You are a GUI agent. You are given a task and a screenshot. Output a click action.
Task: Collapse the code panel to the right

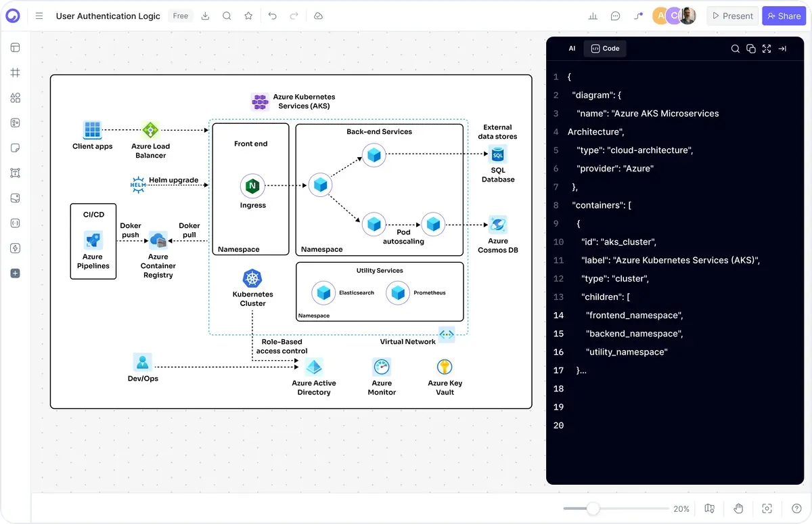coord(782,48)
